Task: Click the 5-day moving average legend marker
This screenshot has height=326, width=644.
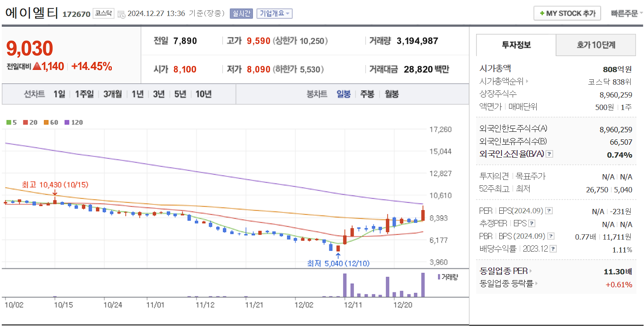Action: tap(8, 122)
